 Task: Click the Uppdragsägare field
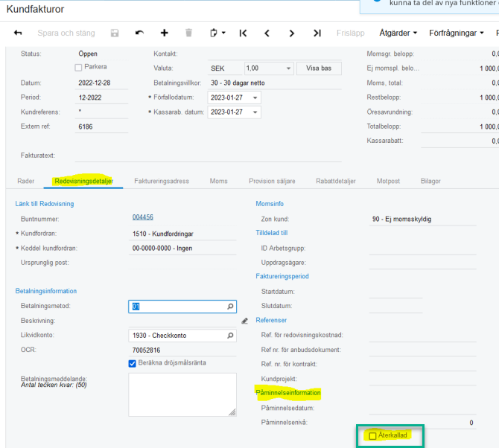[x=422, y=263]
